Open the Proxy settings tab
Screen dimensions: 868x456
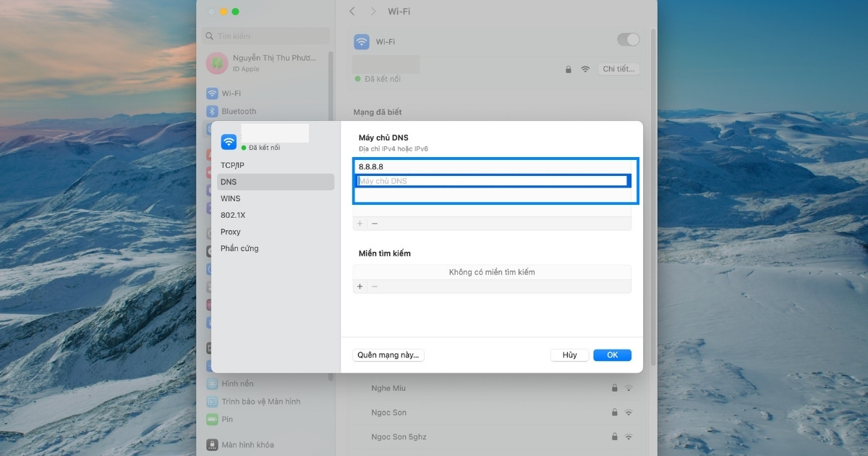point(230,232)
